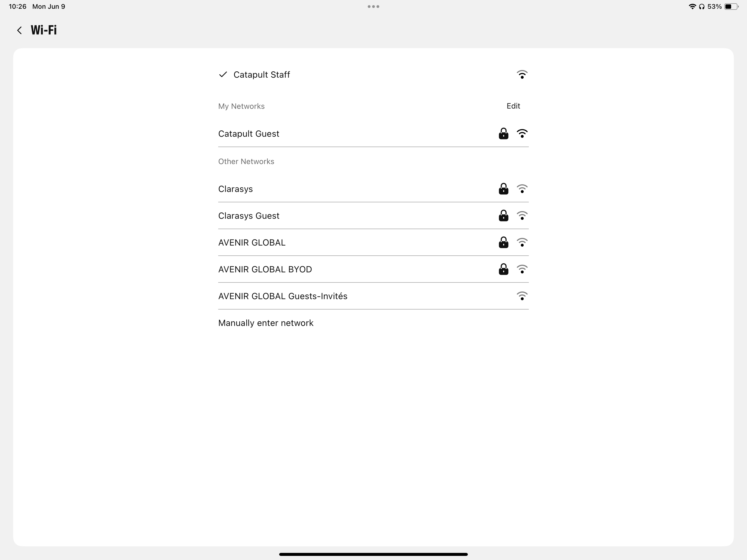Edit the My Networks list
747x560 pixels.
[x=513, y=106]
